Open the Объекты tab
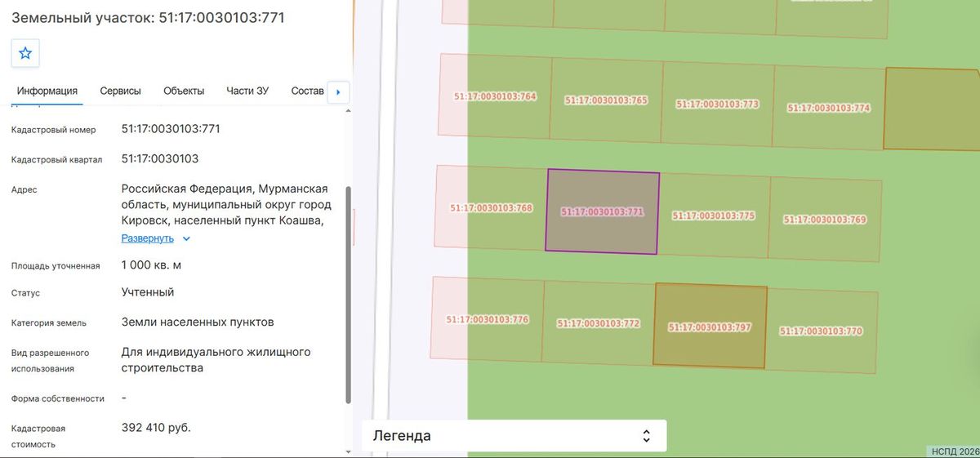Screen dimensions: 980x458 (x=184, y=91)
